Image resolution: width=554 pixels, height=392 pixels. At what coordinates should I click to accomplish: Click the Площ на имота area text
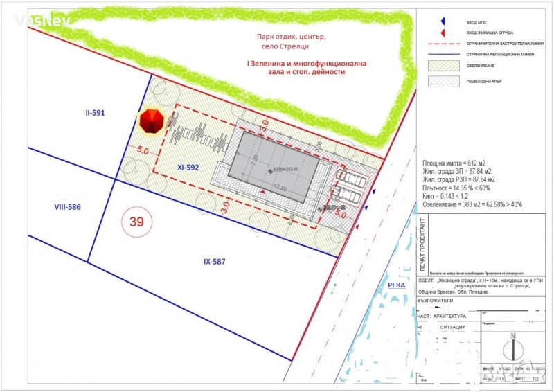(457, 161)
